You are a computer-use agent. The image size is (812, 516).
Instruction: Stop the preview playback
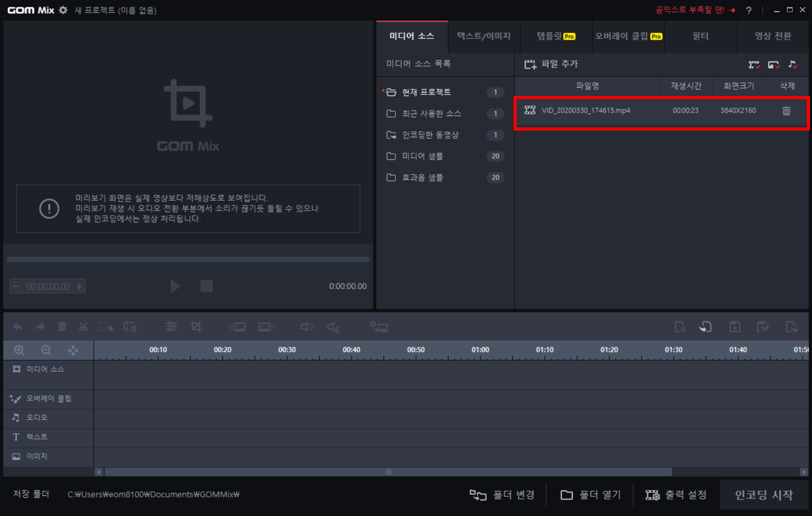point(206,286)
